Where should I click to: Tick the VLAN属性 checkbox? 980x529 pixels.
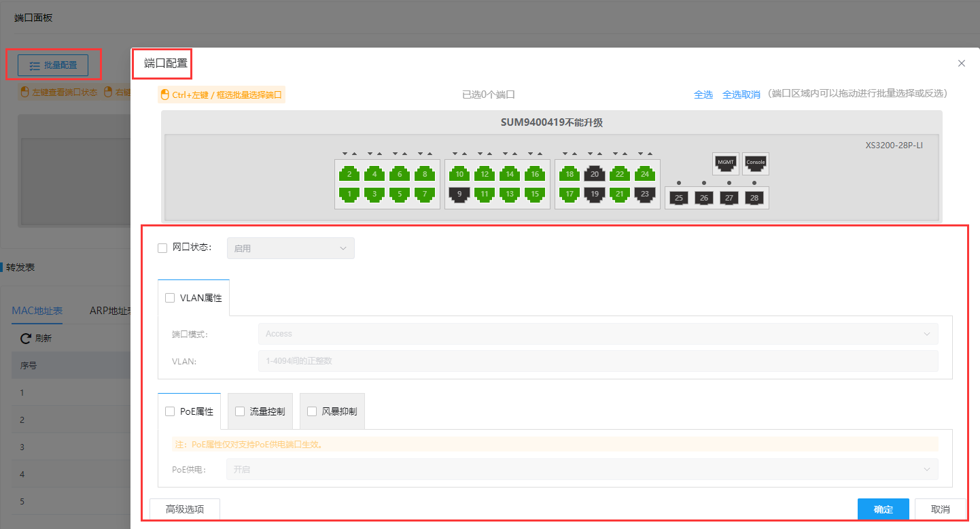click(170, 298)
